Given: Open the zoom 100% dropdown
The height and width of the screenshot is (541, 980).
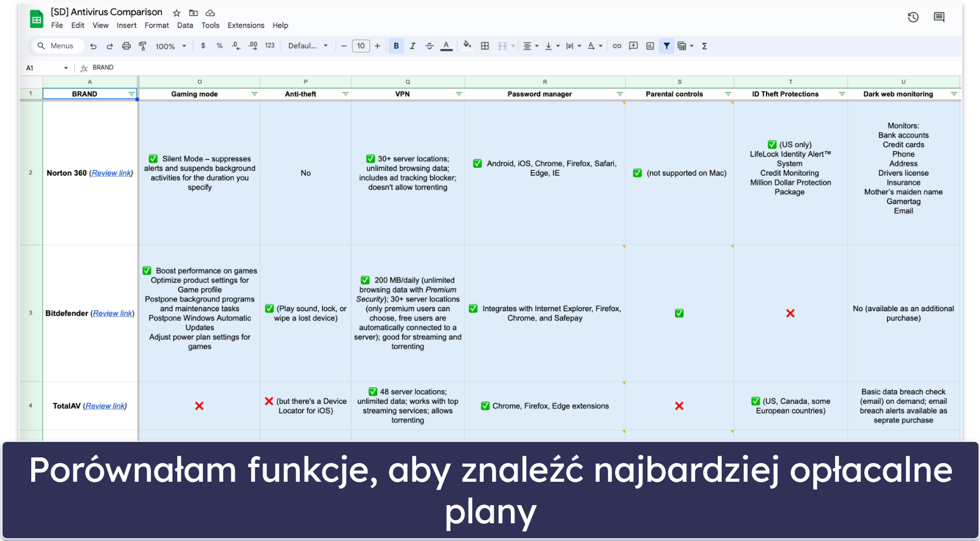Looking at the screenshot, I should coord(171,46).
